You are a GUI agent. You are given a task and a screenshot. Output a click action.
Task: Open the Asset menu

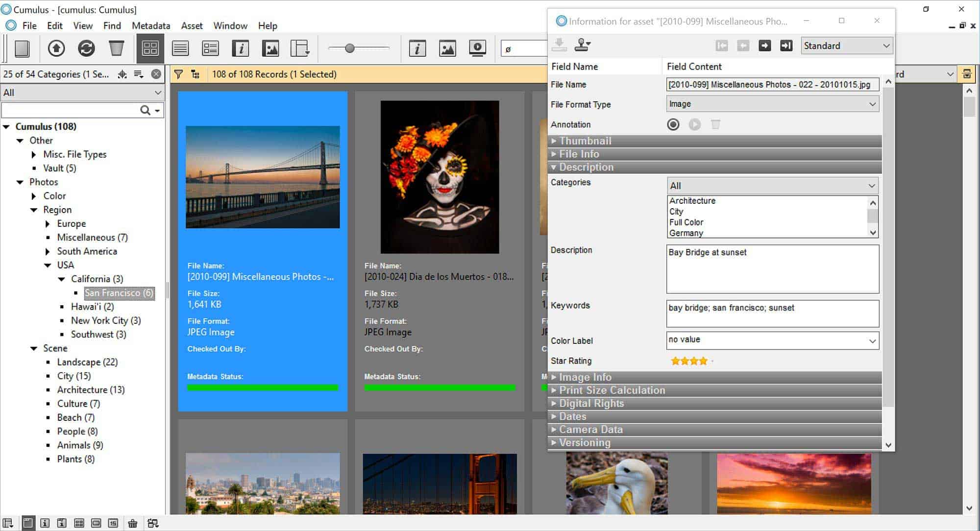click(192, 25)
